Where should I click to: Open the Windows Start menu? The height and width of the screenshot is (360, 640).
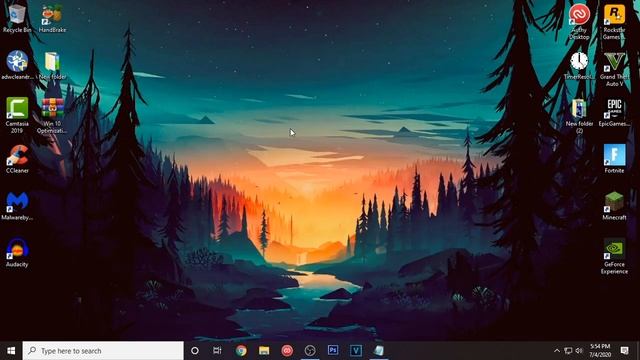(x=11, y=351)
